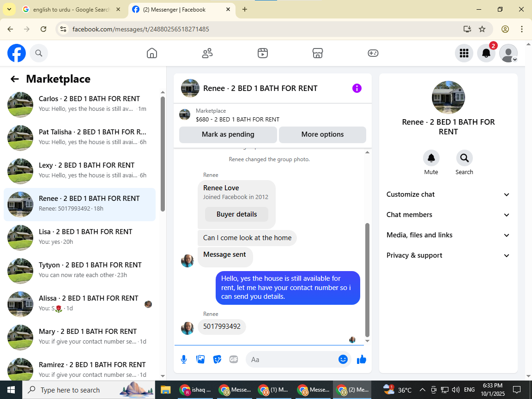
Task: Open Lisa conversation
Action: (80, 237)
